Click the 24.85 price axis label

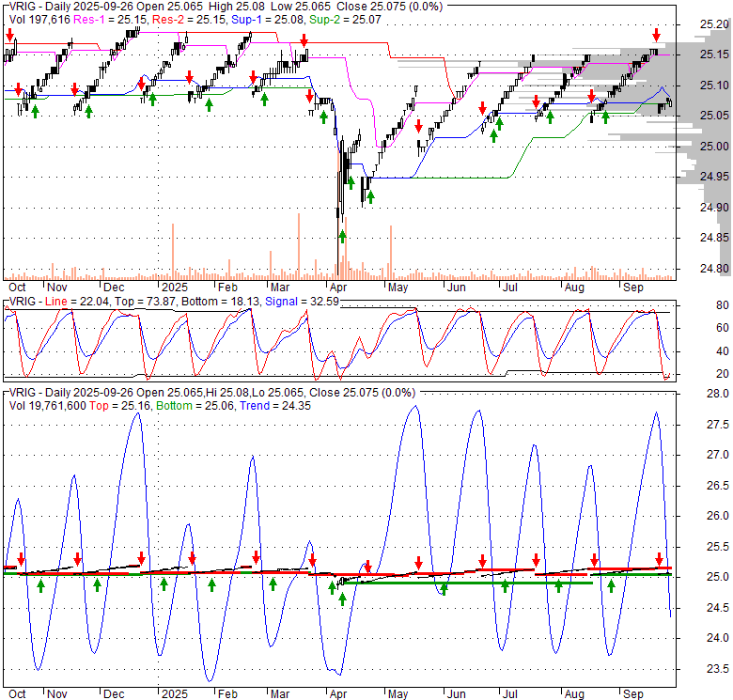click(x=714, y=238)
